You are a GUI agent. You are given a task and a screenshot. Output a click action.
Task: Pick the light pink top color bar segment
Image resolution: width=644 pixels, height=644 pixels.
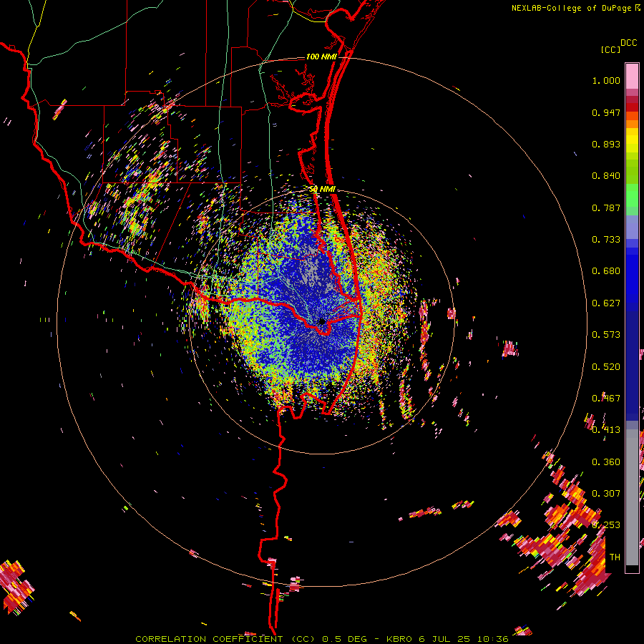pos(632,76)
